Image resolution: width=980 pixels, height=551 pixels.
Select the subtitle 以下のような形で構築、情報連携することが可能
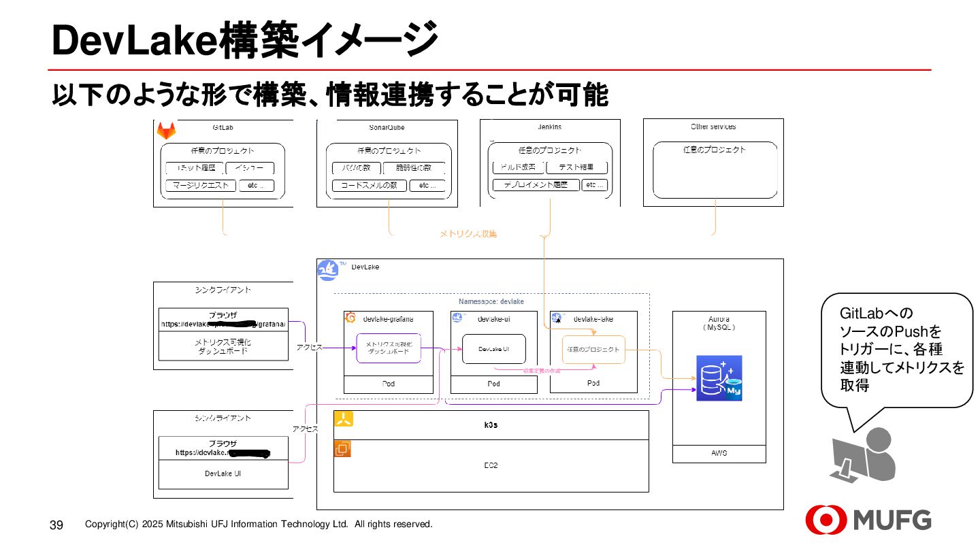(x=330, y=95)
